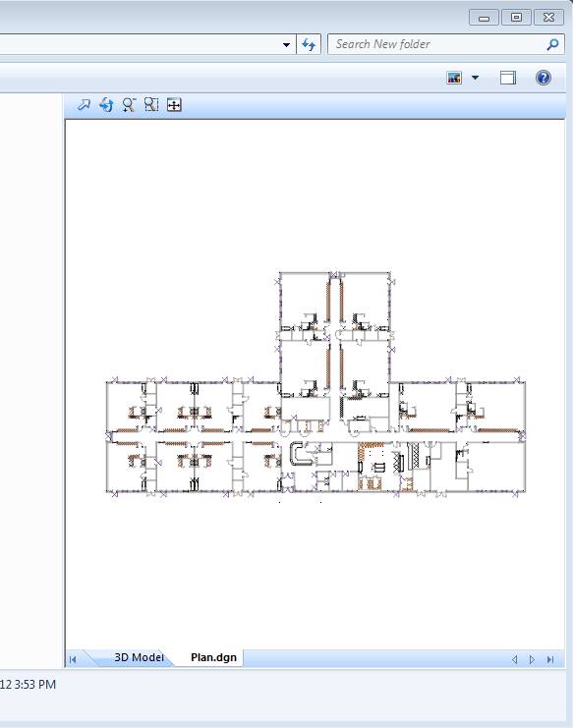This screenshot has width=573, height=728.
Task: Click the floor plan drawing preview
Action: [x=315, y=385]
